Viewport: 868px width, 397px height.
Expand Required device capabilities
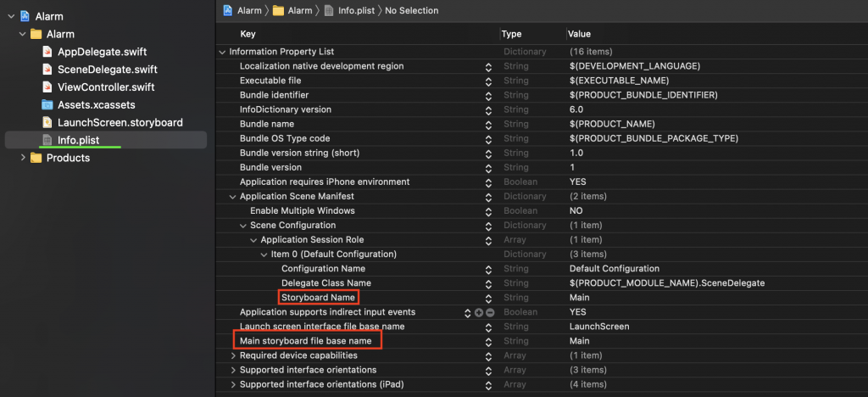pos(233,355)
